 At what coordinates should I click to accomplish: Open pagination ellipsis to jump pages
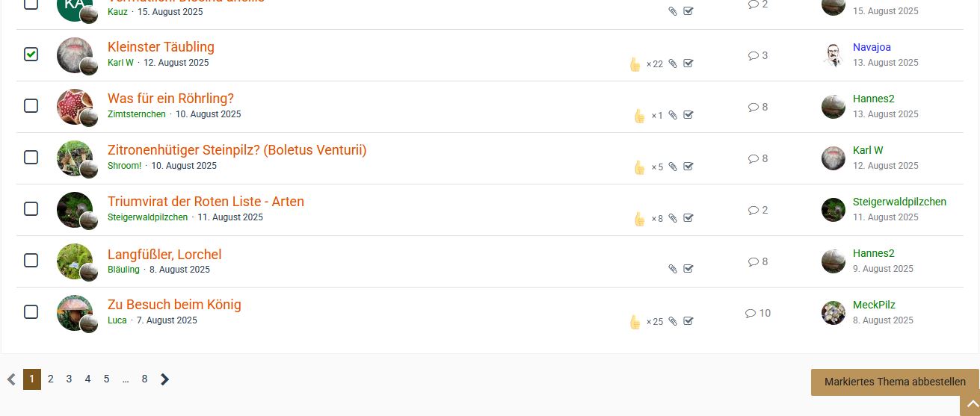click(x=126, y=379)
